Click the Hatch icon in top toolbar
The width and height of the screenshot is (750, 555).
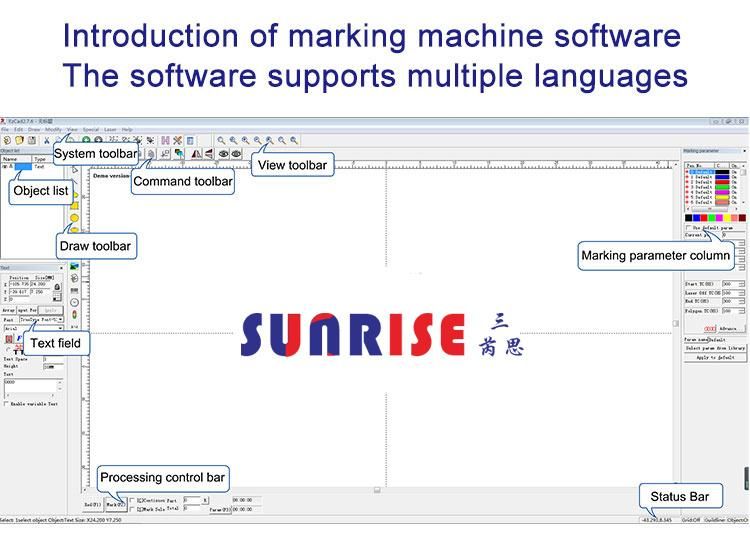coord(165,140)
